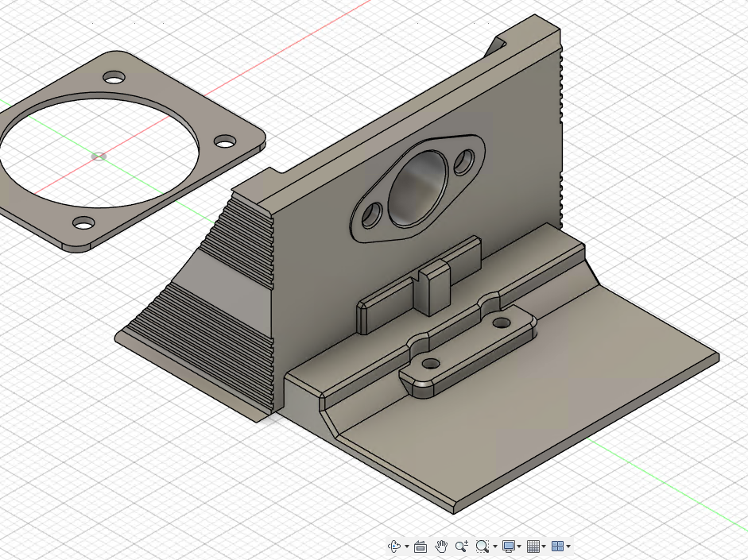Open the Orbit type dropdown arrow
The width and height of the screenshot is (748, 560).
pyautogui.click(x=406, y=546)
